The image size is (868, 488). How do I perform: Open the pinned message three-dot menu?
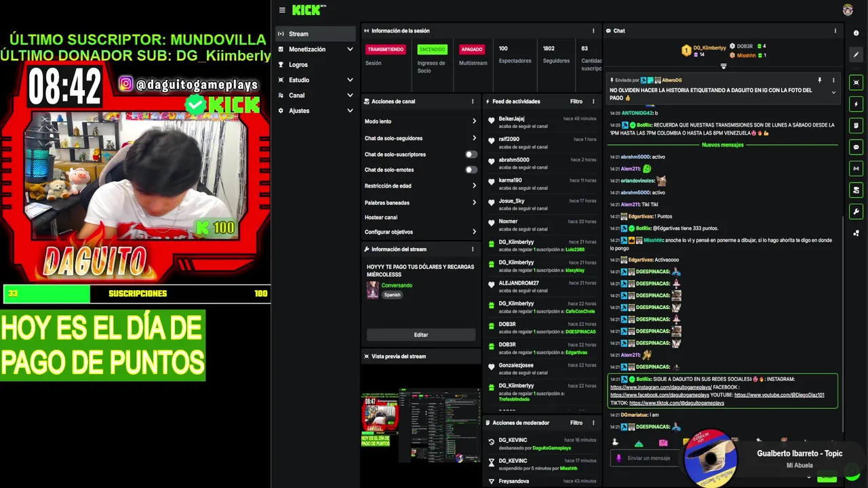833,80
